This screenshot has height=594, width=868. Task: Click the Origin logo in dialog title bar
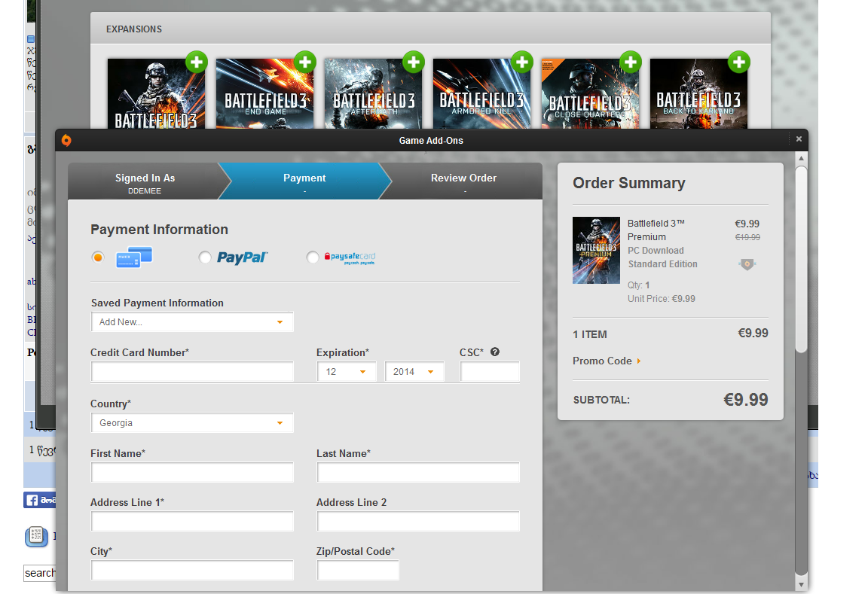66,141
